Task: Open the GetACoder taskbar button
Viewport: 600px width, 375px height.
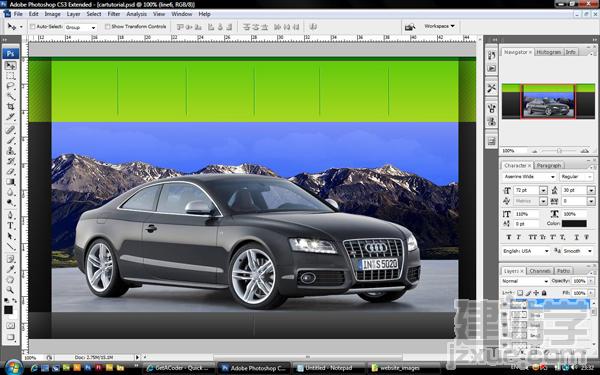Action: coord(179,368)
